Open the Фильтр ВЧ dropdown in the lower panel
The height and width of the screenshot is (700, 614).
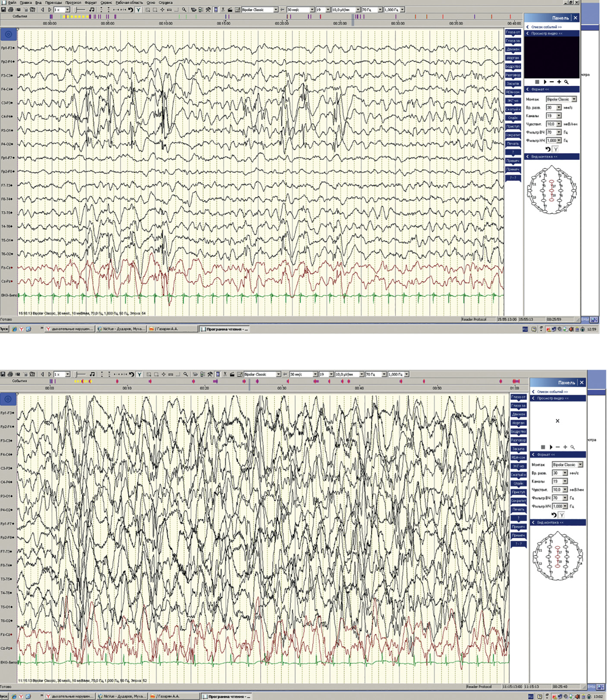tap(565, 498)
